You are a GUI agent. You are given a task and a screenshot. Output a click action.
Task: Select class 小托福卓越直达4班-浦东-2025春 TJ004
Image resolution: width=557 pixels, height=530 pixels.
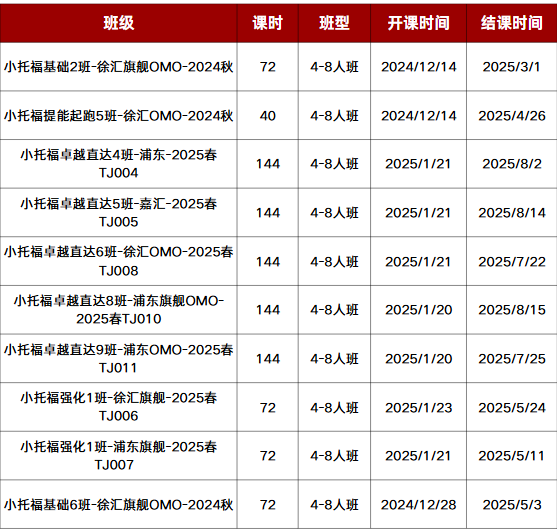[119, 164]
